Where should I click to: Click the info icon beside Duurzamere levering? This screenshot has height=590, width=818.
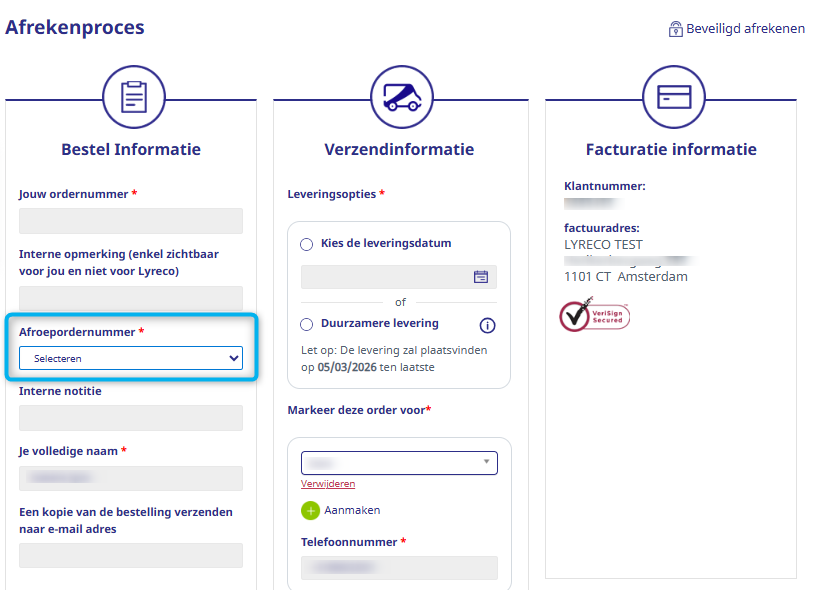pyautogui.click(x=488, y=325)
